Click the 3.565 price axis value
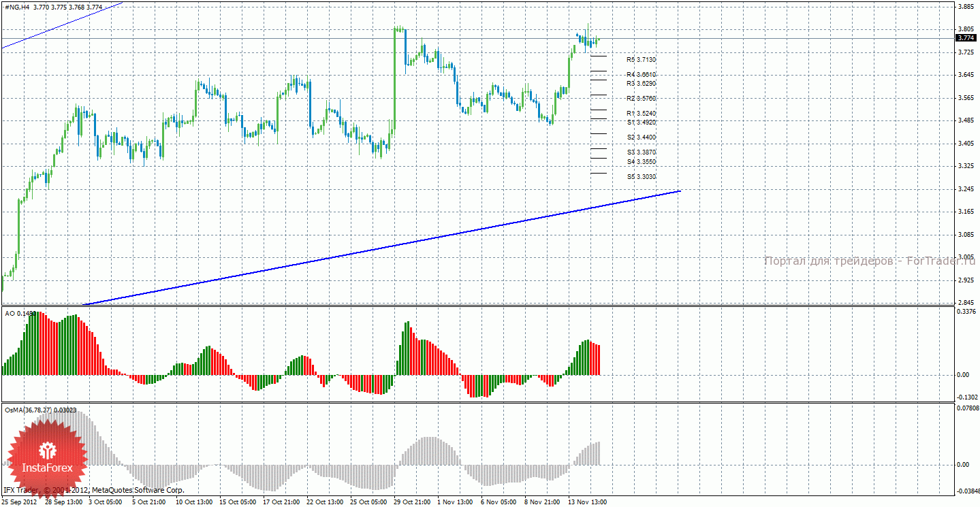The height and width of the screenshot is (507, 980). (x=965, y=98)
